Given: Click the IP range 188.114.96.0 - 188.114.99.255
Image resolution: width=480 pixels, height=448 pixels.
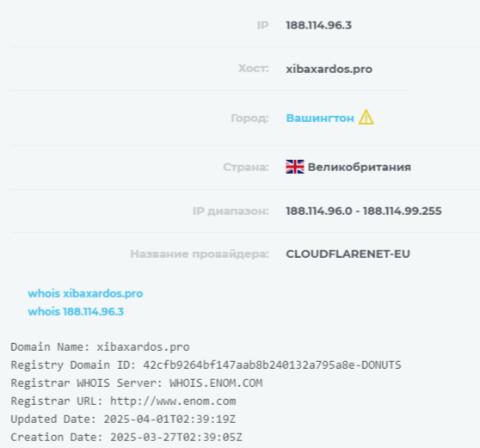Looking at the screenshot, I should coord(364,212).
